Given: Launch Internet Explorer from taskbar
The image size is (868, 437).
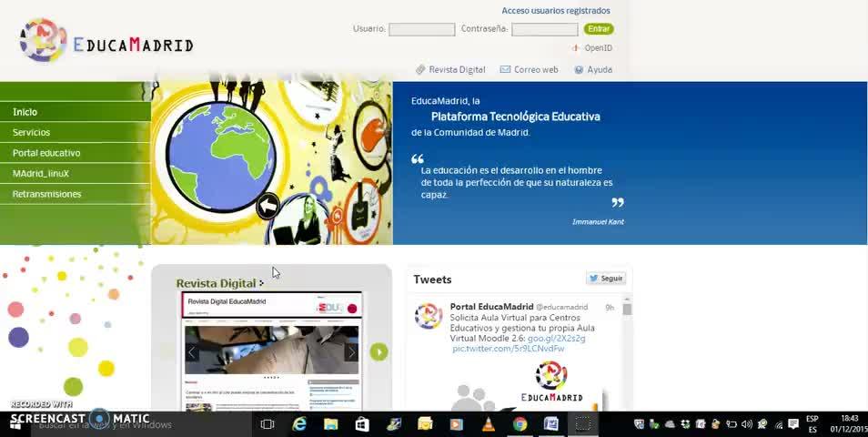Looking at the screenshot, I should pos(299,424).
